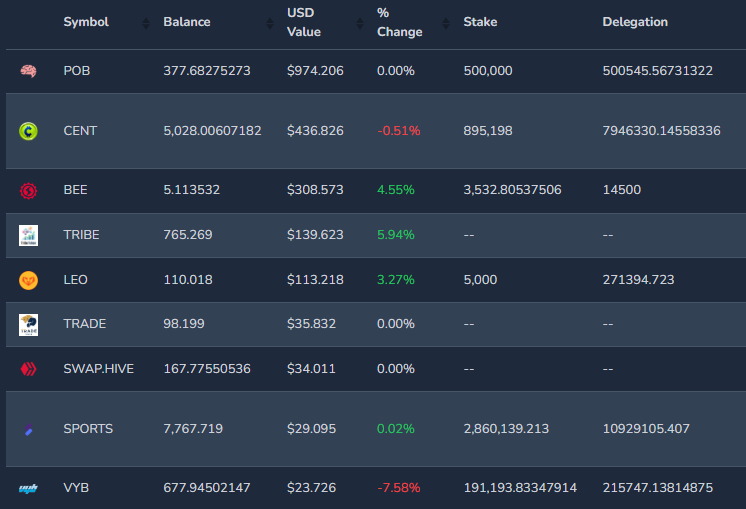Click LEO delegation 271394.723
This screenshot has height=509, width=746.
[638, 280]
